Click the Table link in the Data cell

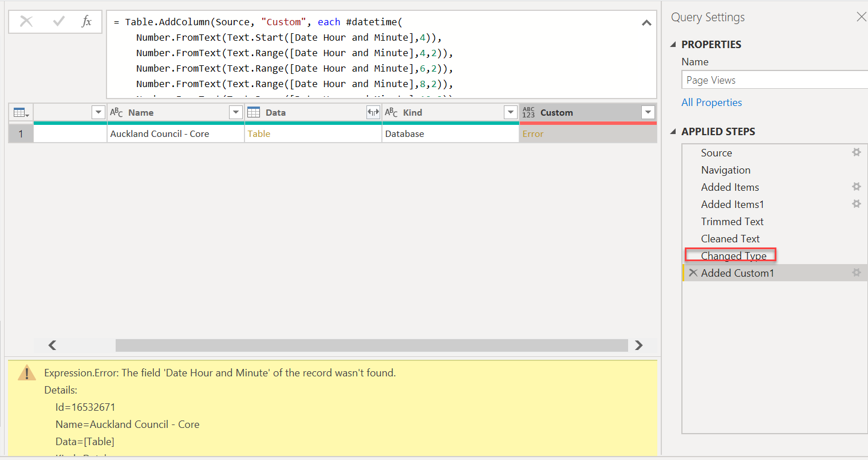tap(259, 133)
